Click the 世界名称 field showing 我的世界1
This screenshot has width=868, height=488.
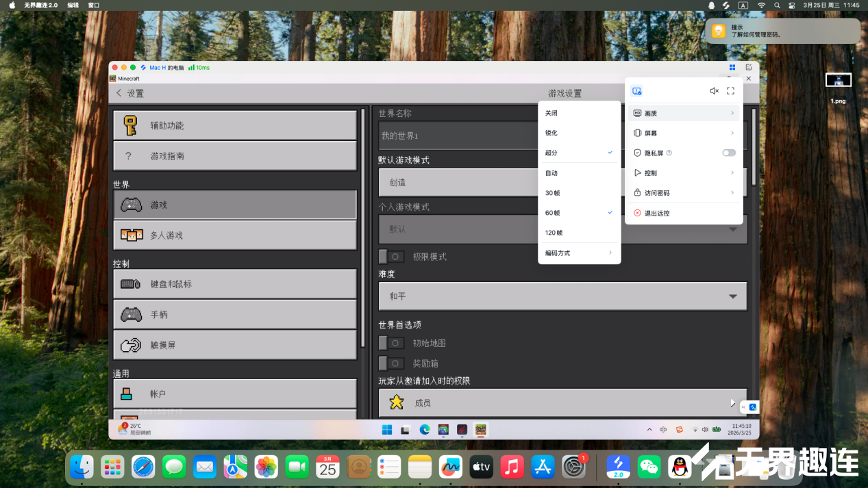[x=562, y=136]
